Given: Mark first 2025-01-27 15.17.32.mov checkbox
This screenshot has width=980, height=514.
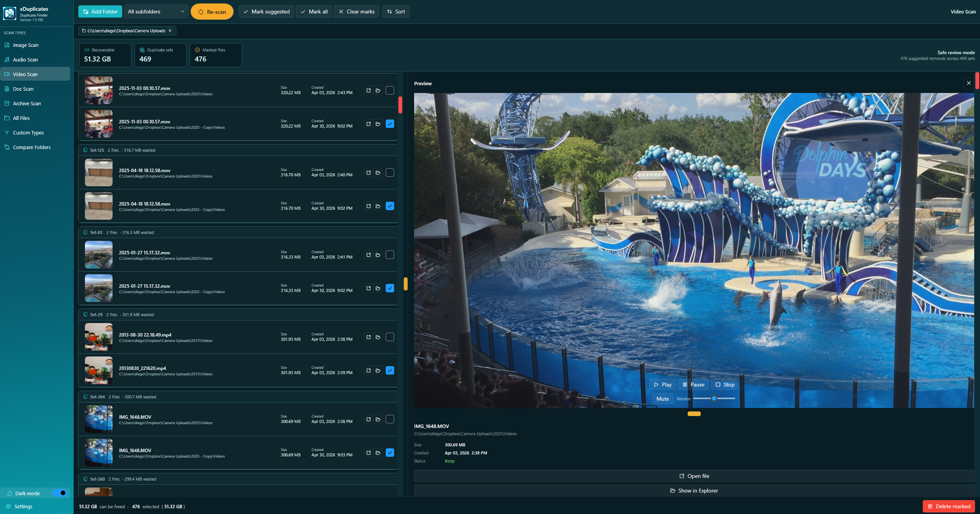Looking at the screenshot, I should click(x=390, y=255).
